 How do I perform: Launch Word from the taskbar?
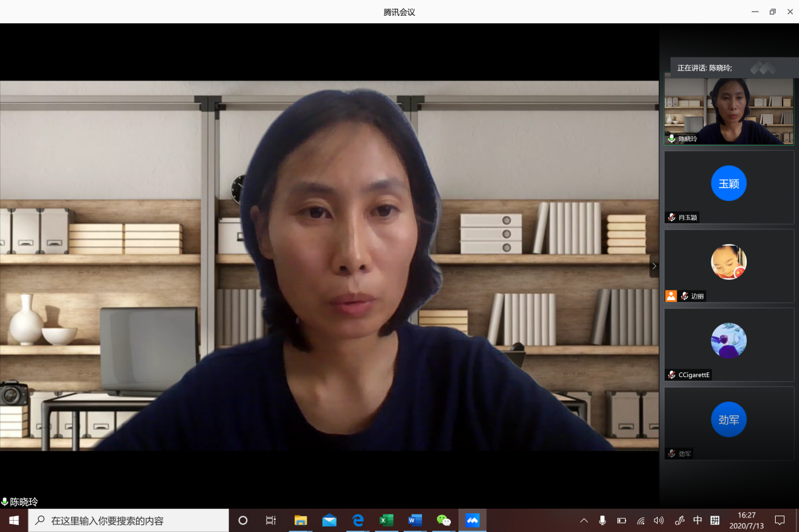(x=415, y=521)
